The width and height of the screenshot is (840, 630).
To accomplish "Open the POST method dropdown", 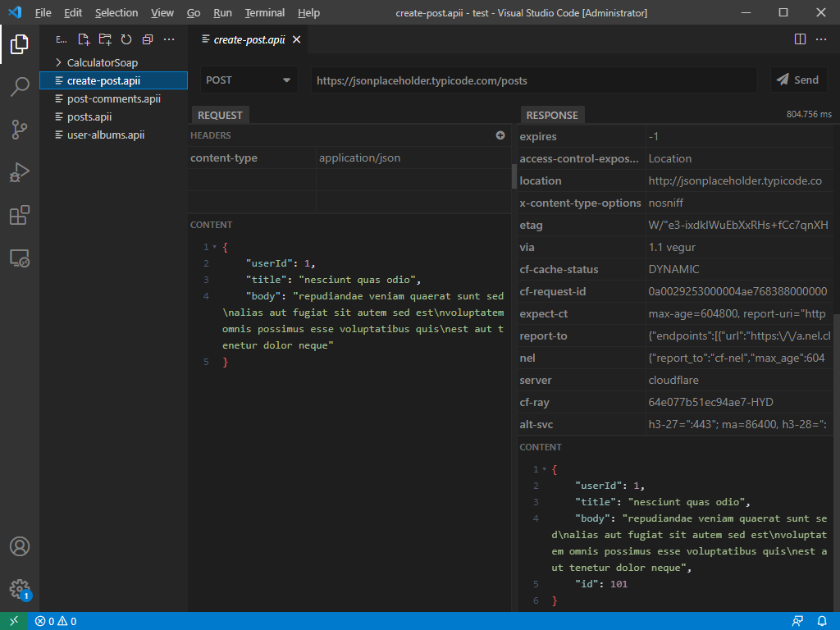I will coord(249,80).
